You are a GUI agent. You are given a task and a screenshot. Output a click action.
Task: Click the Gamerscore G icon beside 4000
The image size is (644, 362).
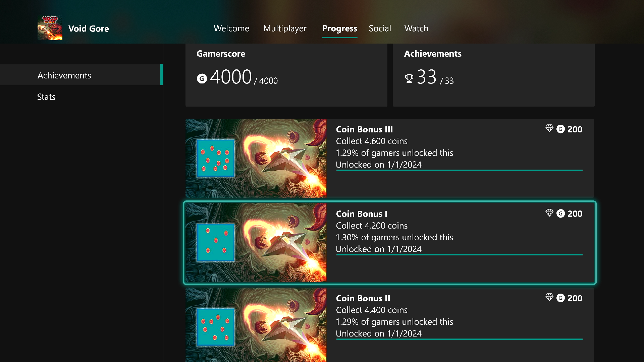[202, 78]
